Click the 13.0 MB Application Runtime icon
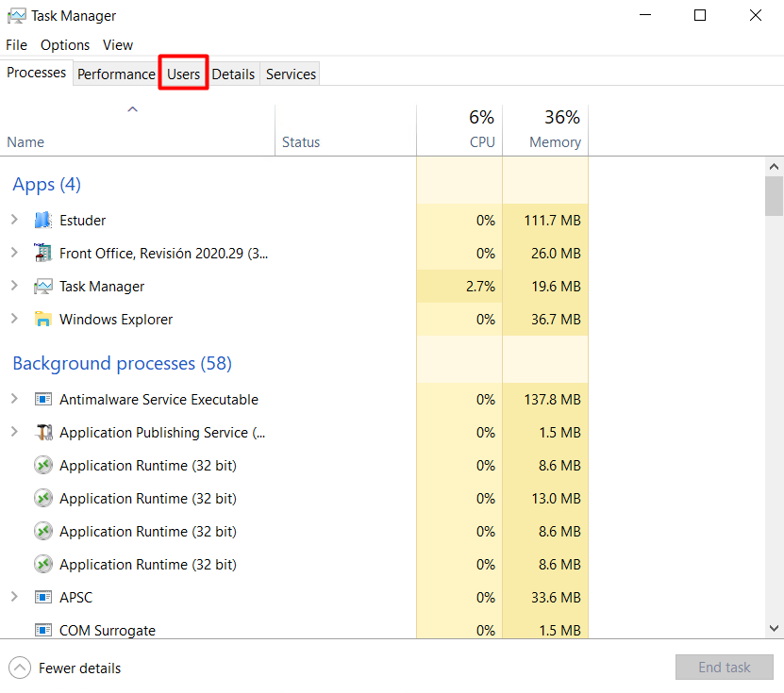Image resolution: width=784 pixels, height=693 pixels. tap(43, 498)
